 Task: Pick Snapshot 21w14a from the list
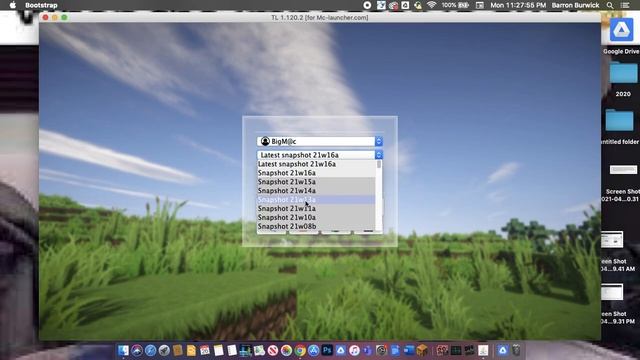[316, 191]
